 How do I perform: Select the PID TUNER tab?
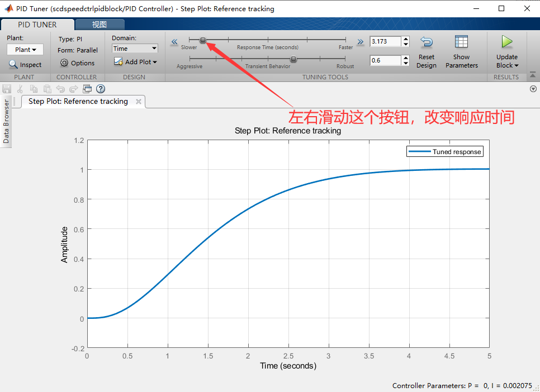[x=37, y=24]
